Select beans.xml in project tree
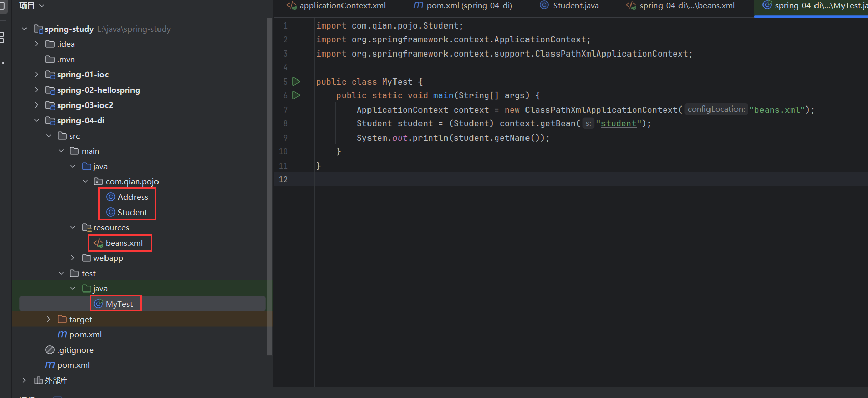The width and height of the screenshot is (868, 398). pos(124,243)
